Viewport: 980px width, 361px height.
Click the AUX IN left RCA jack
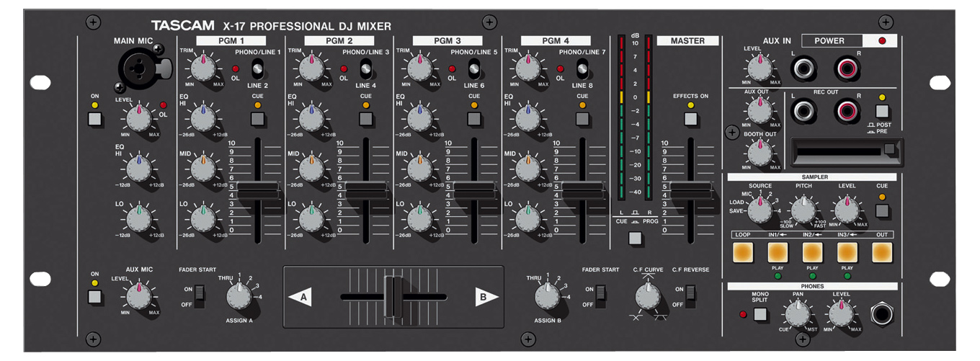803,69
